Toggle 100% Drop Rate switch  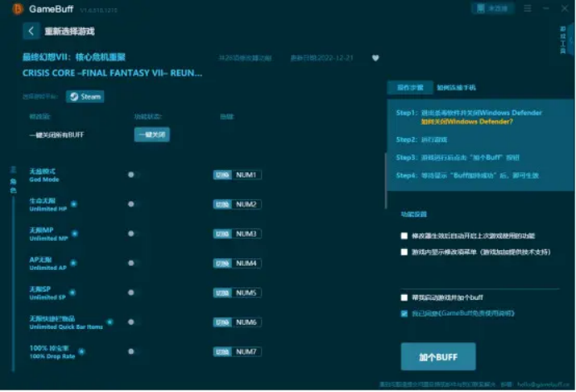coord(133,351)
